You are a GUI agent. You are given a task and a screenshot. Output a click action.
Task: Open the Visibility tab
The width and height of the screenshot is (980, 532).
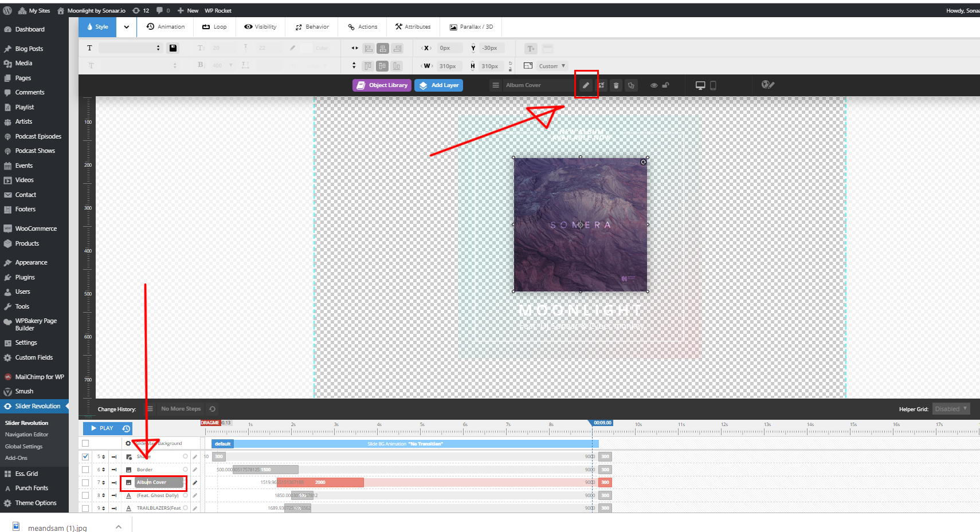pos(260,27)
